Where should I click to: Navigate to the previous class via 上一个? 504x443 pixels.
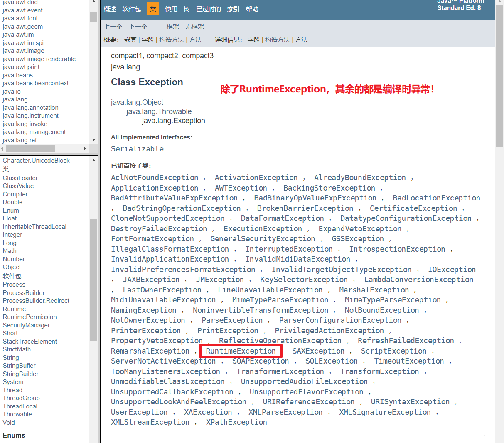pyautogui.click(x=113, y=26)
